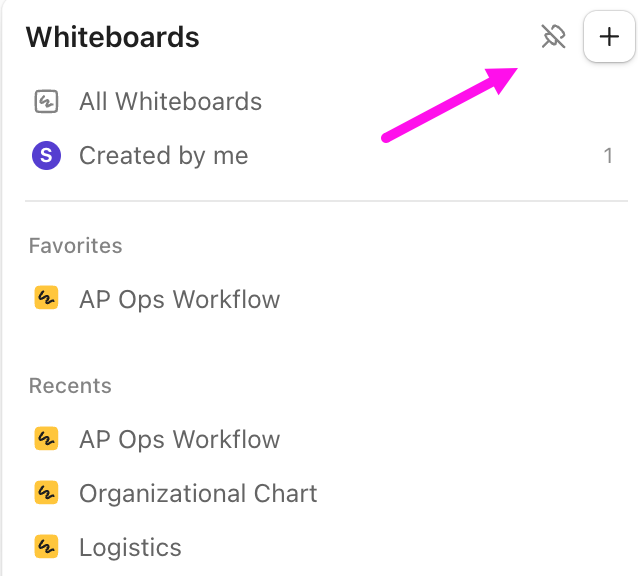Image resolution: width=638 pixels, height=576 pixels.
Task: Click the AP Ops Workflow icon in Favorites
Action: (x=46, y=300)
